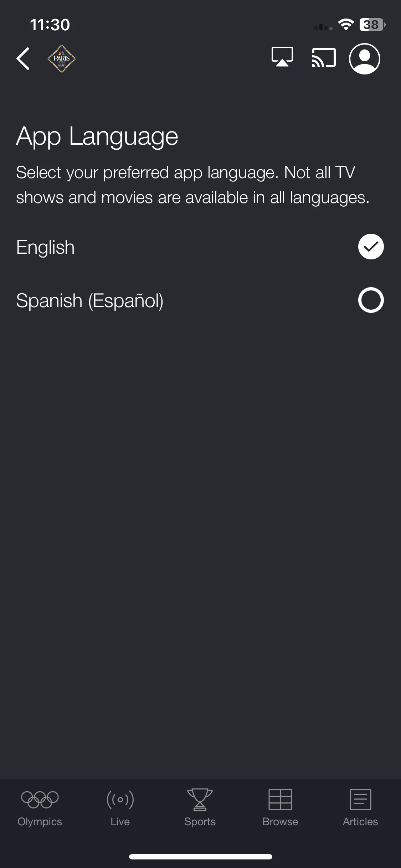Viewport: 401px width, 868px height.
Task: Tap the home indicator bar
Action: click(x=201, y=857)
